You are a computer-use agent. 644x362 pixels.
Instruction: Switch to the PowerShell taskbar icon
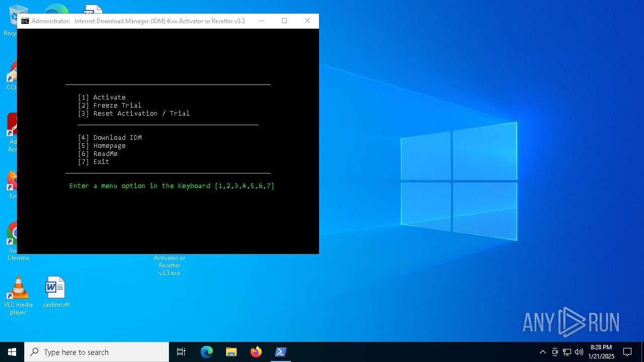click(281, 352)
